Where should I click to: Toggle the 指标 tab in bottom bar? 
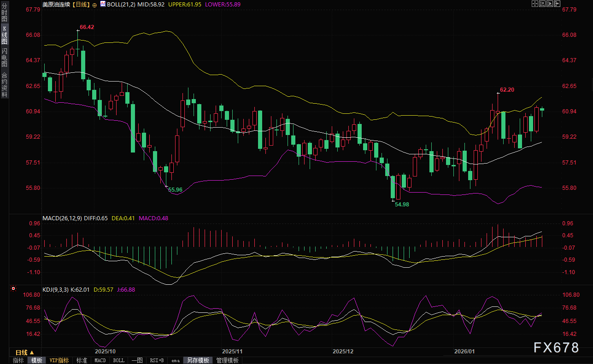(x=18, y=360)
